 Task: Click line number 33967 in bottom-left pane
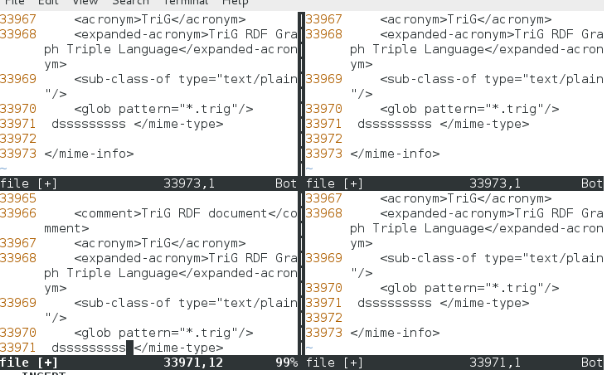click(18, 243)
